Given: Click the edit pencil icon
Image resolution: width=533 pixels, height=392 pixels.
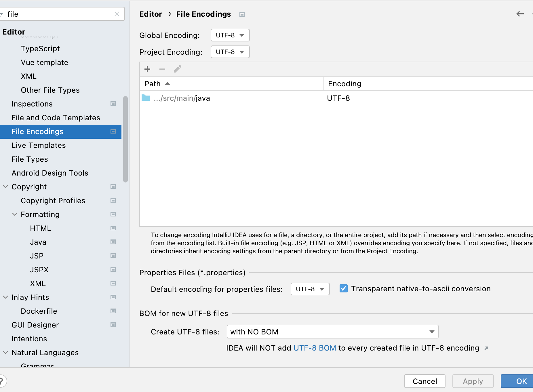Looking at the screenshot, I should pos(178,69).
